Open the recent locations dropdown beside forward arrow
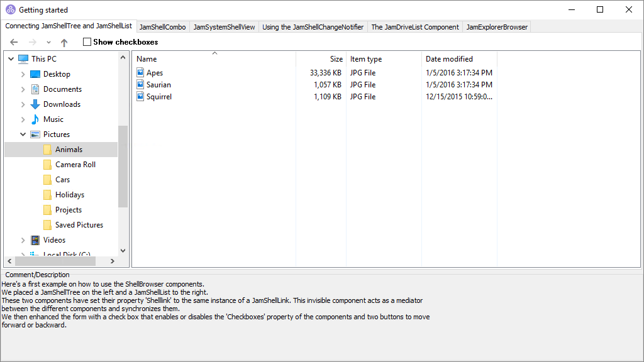Viewport: 644px width, 362px height. pos(47,42)
